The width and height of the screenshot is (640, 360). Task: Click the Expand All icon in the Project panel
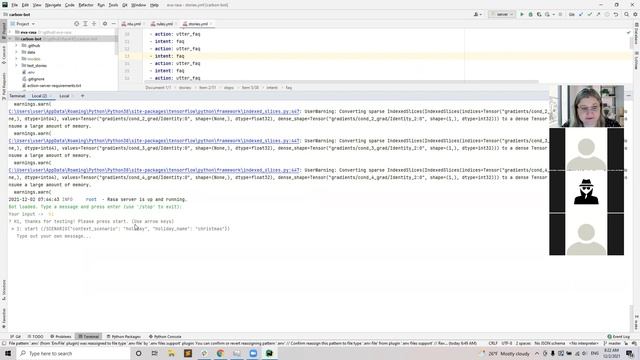pyautogui.click(x=85, y=24)
